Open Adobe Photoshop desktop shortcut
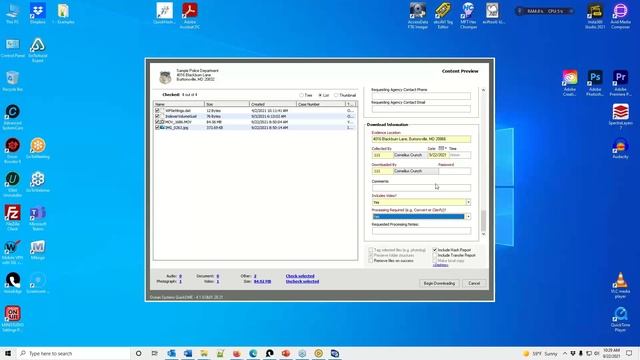 pyautogui.click(x=595, y=82)
